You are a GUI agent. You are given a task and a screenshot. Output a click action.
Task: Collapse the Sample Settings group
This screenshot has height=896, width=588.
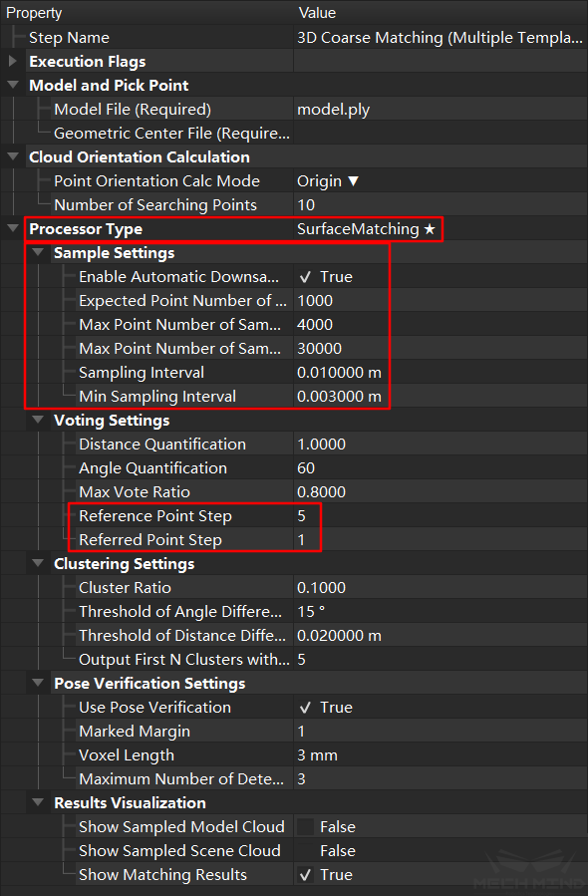[x=38, y=252]
